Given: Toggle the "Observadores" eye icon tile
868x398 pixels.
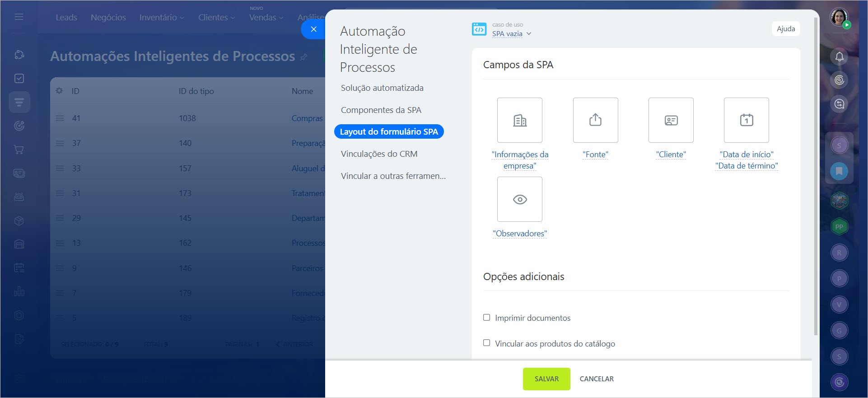Looking at the screenshot, I should pos(519,199).
